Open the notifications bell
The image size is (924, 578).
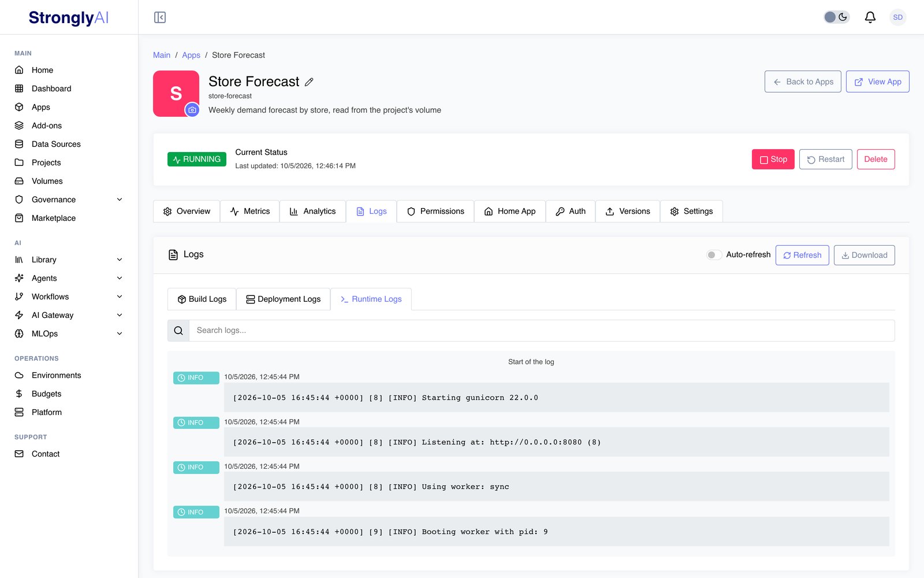point(870,17)
